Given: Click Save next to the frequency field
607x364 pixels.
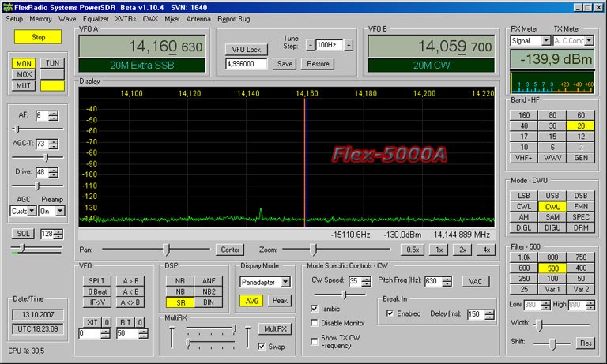Looking at the screenshot, I should click(x=285, y=64).
